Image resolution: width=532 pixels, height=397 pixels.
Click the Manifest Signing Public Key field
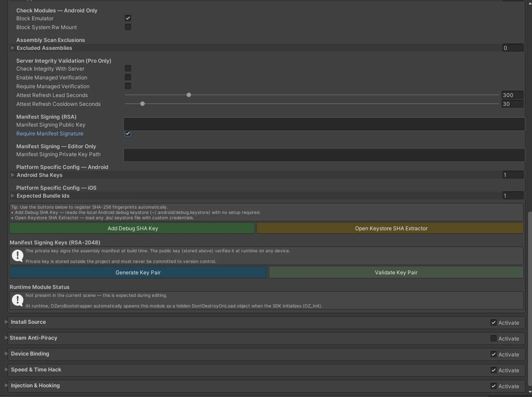(x=325, y=125)
